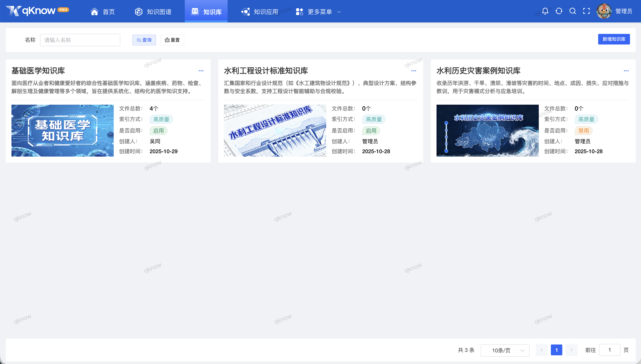
Task: Open the 10条/页 page size dropdown
Action: click(x=505, y=350)
